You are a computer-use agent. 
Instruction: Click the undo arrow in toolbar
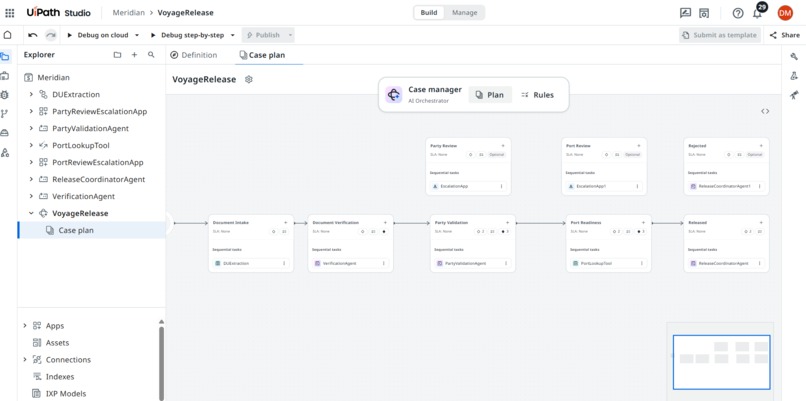point(33,35)
